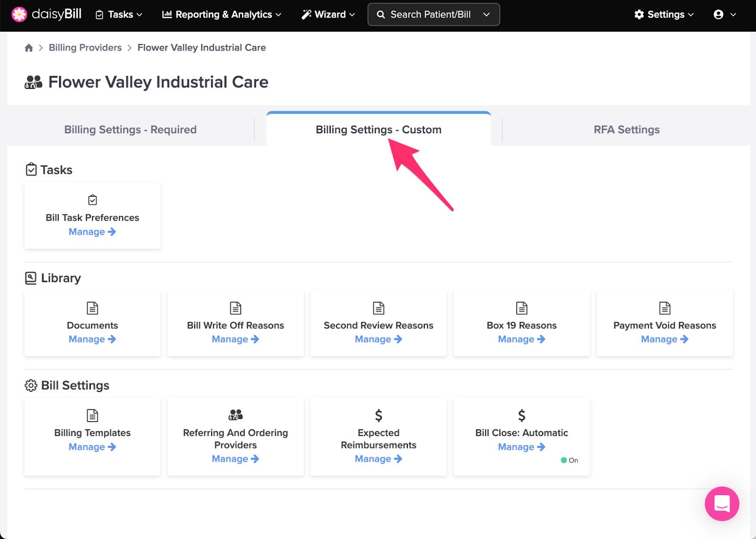Click the Documents card icon
The image size is (756, 539).
[93, 308]
